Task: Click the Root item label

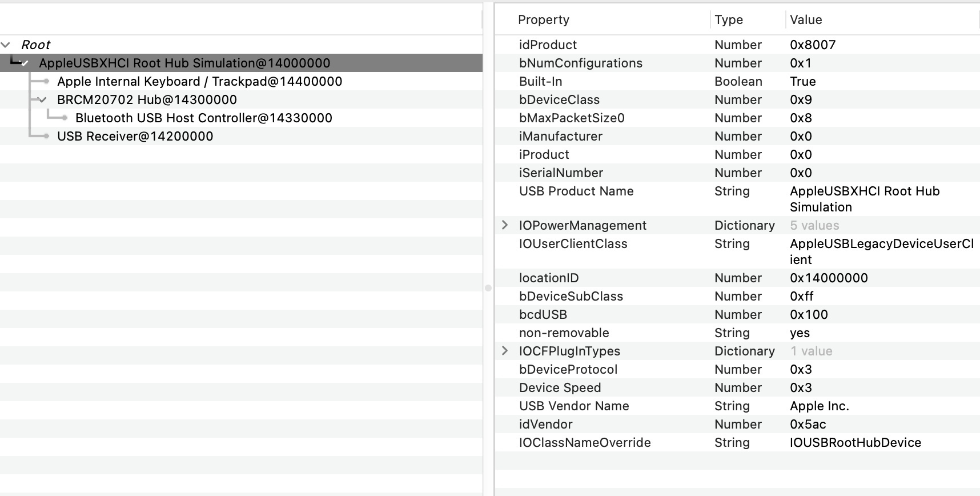Action: (35, 45)
